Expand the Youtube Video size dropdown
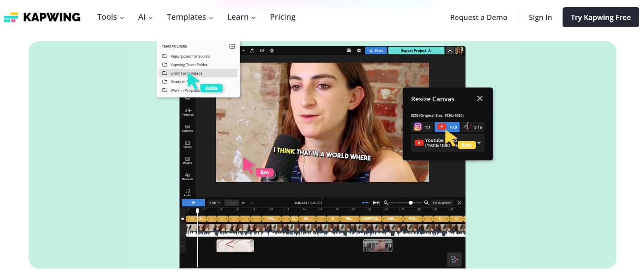 click(448, 143)
